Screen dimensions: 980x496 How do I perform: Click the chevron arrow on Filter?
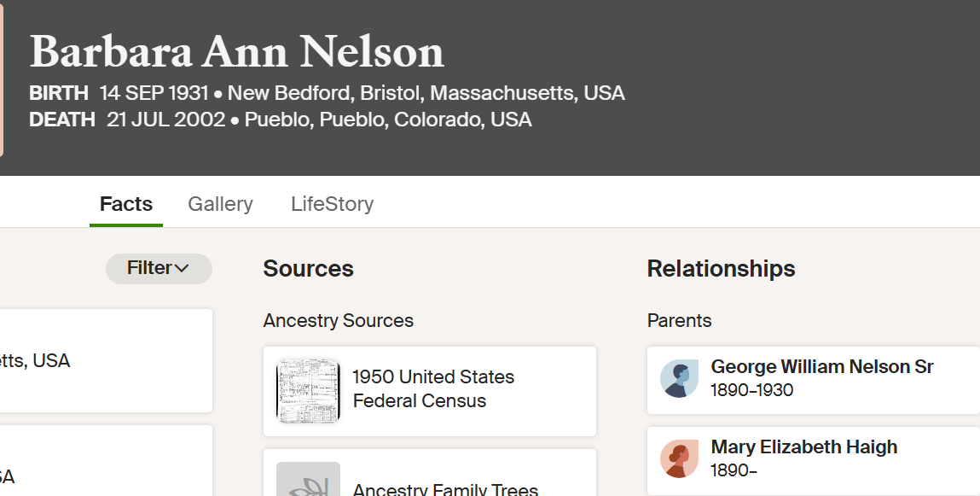click(182, 269)
